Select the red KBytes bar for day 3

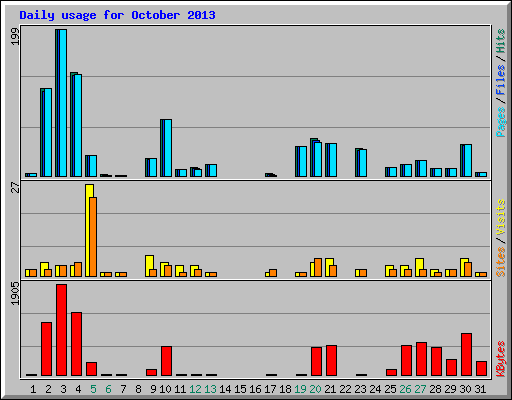point(61,330)
